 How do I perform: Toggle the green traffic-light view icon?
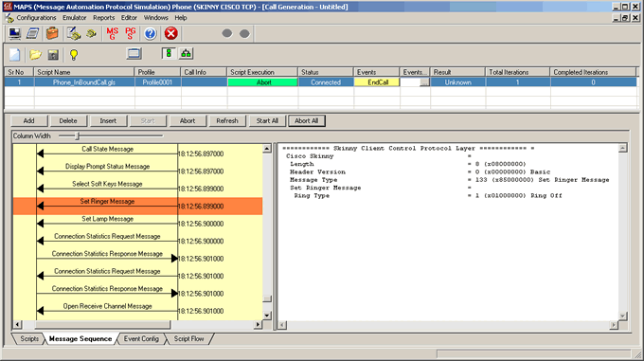click(x=169, y=53)
